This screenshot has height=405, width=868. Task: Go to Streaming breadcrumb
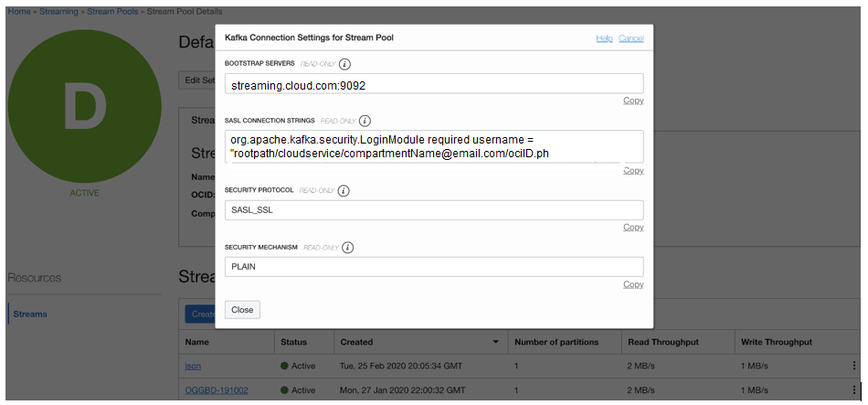58,12
